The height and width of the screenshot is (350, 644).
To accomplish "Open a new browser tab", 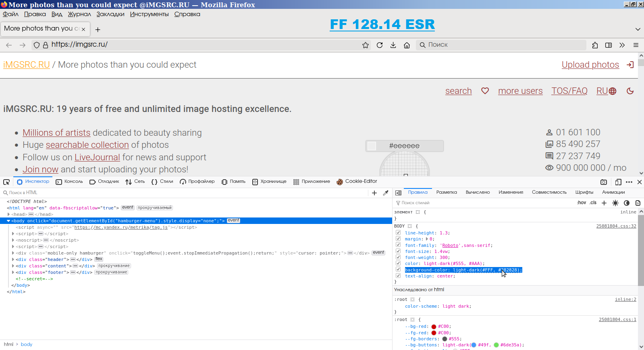I will click(x=98, y=29).
